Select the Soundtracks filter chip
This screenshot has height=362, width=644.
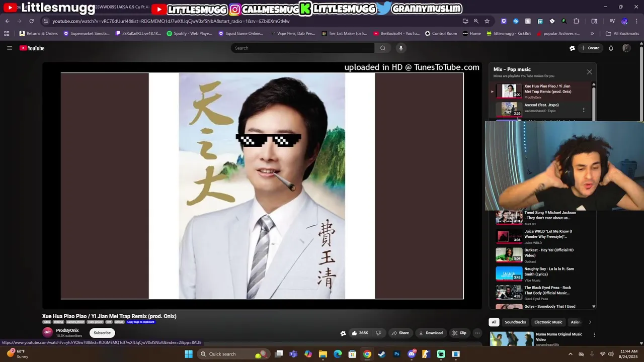(x=515, y=322)
